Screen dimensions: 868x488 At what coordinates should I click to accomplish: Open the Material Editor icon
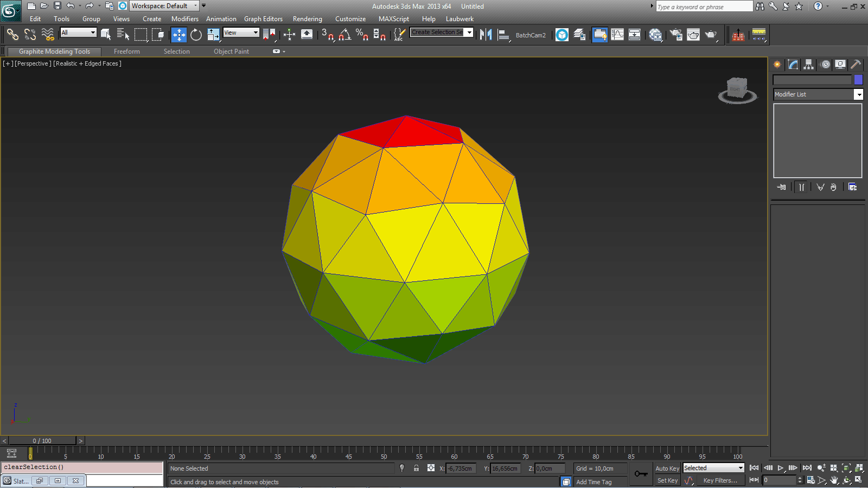point(655,35)
